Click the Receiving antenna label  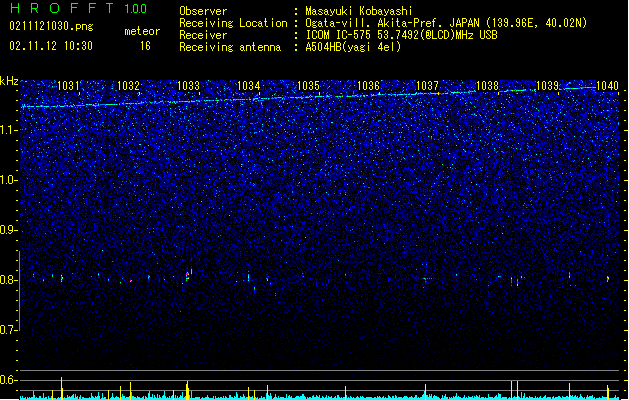[x=230, y=47]
